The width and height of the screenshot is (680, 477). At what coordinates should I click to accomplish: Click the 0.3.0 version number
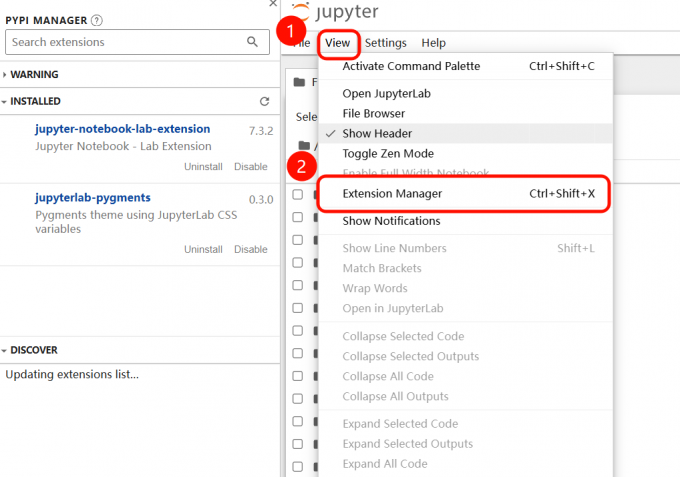click(261, 199)
